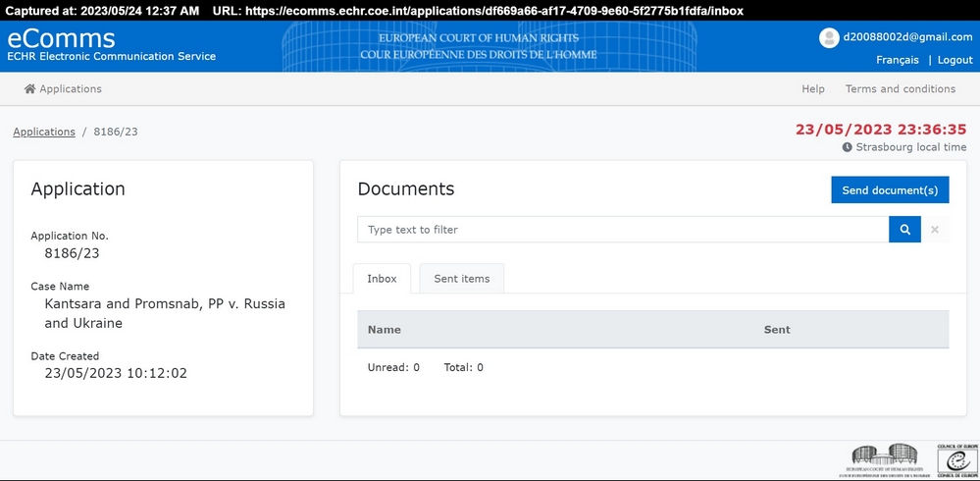Click the Applications breadcrumb link
Viewport: 980px width, 481px height.
(x=44, y=132)
